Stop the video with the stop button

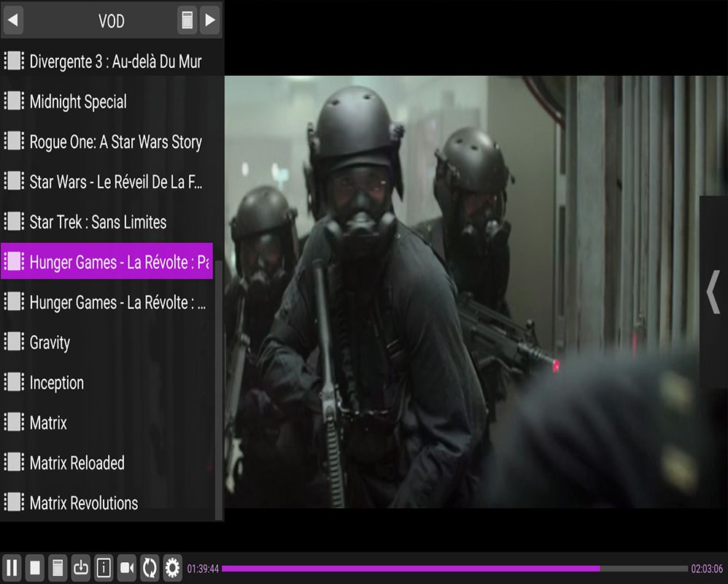click(35, 568)
